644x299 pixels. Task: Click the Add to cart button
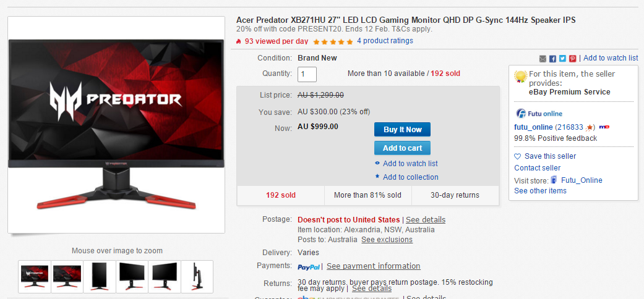point(402,148)
